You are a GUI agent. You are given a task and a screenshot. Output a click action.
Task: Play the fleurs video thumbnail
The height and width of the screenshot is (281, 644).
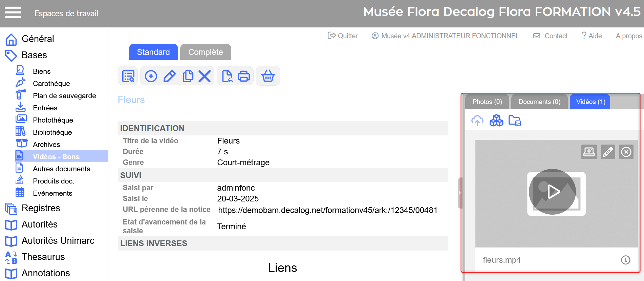tap(553, 192)
